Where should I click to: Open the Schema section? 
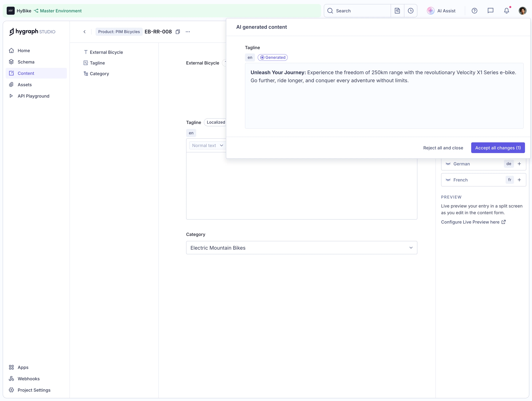[x=36, y=62]
